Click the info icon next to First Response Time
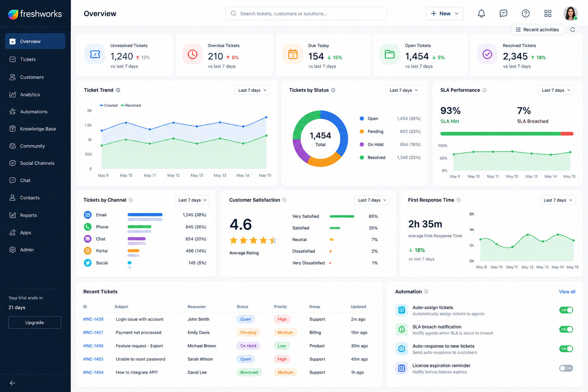588x392 pixels. click(x=459, y=200)
